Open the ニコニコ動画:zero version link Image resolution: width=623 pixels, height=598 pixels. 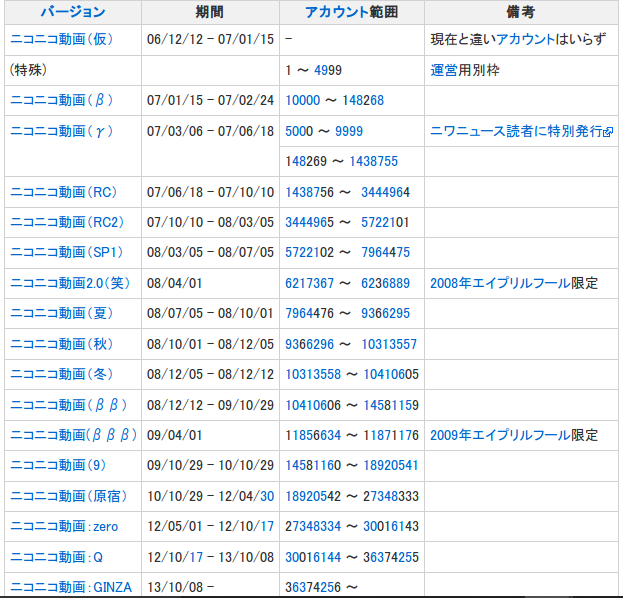coord(64,526)
